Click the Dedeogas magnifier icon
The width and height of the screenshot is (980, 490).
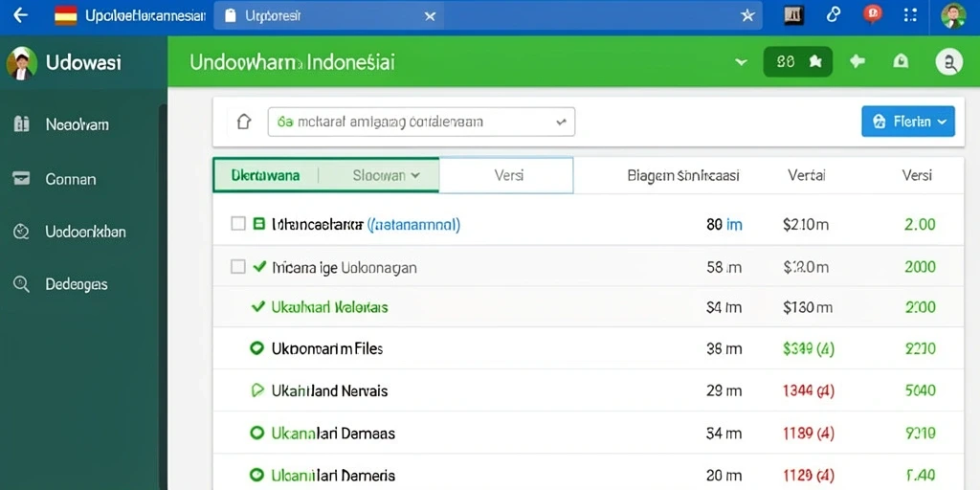[21, 284]
